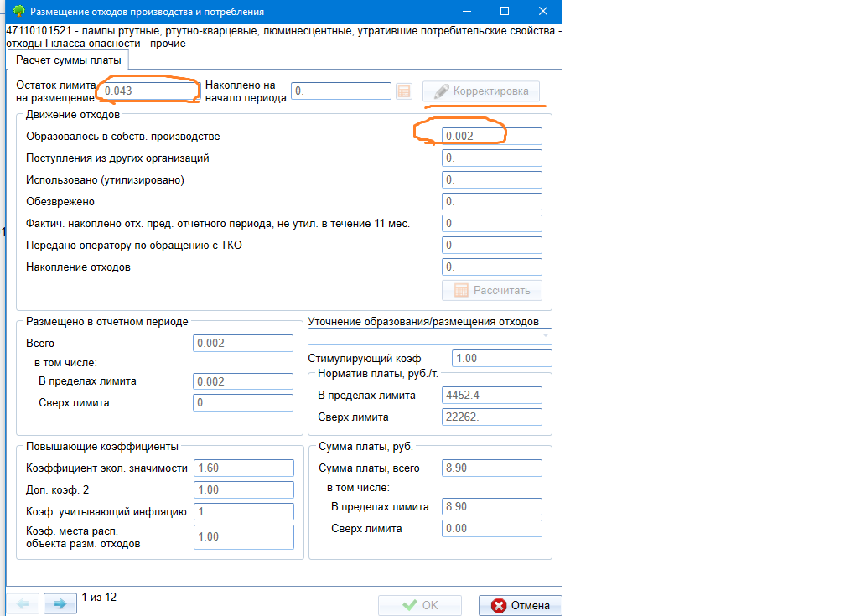
Task: Focus the Использовано (утилизировано) field
Action: tap(491, 179)
